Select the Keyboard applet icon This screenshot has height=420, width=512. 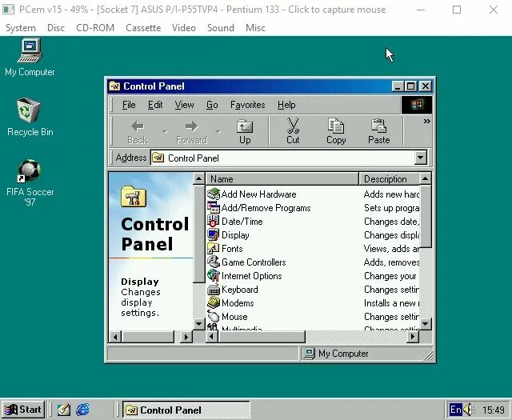point(214,290)
